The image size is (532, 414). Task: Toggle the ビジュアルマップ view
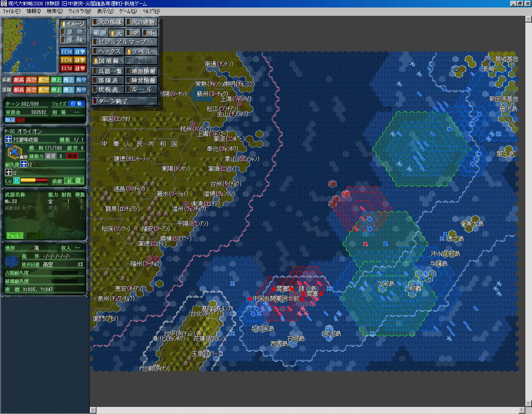(x=124, y=42)
